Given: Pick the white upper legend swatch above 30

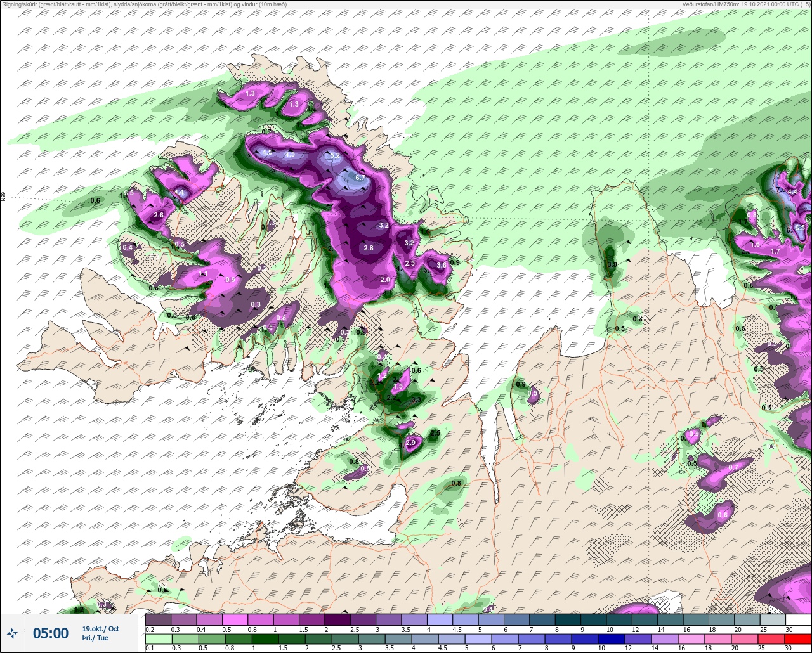Looking at the screenshot, I should coord(798,619).
